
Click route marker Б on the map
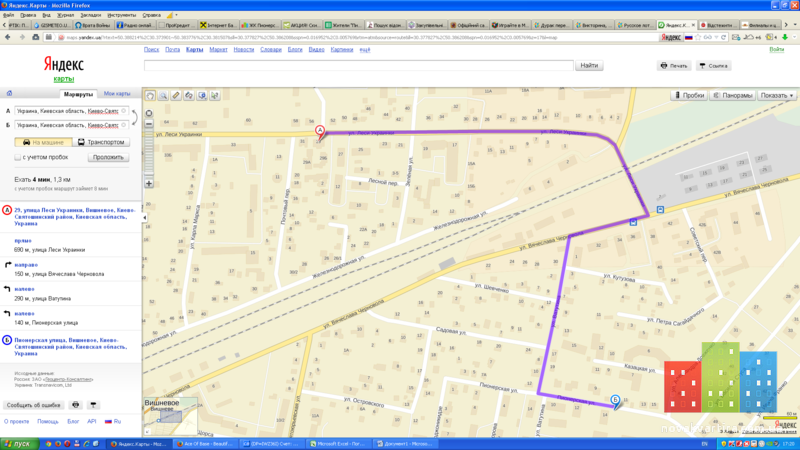(x=616, y=401)
